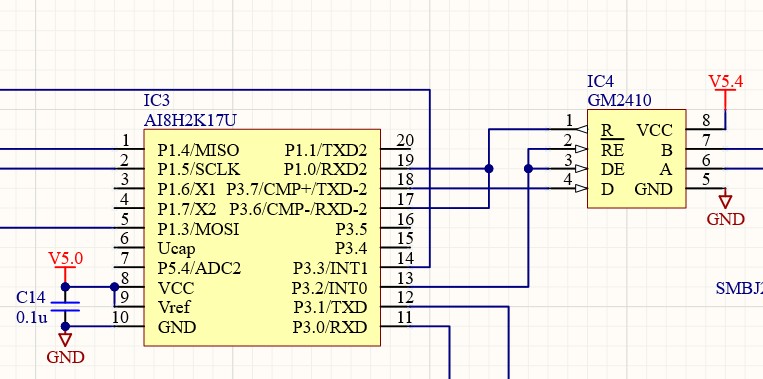Image resolution: width=763 pixels, height=379 pixels.
Task: Select the junction dot between pins 8 and 9
Action: point(114,287)
